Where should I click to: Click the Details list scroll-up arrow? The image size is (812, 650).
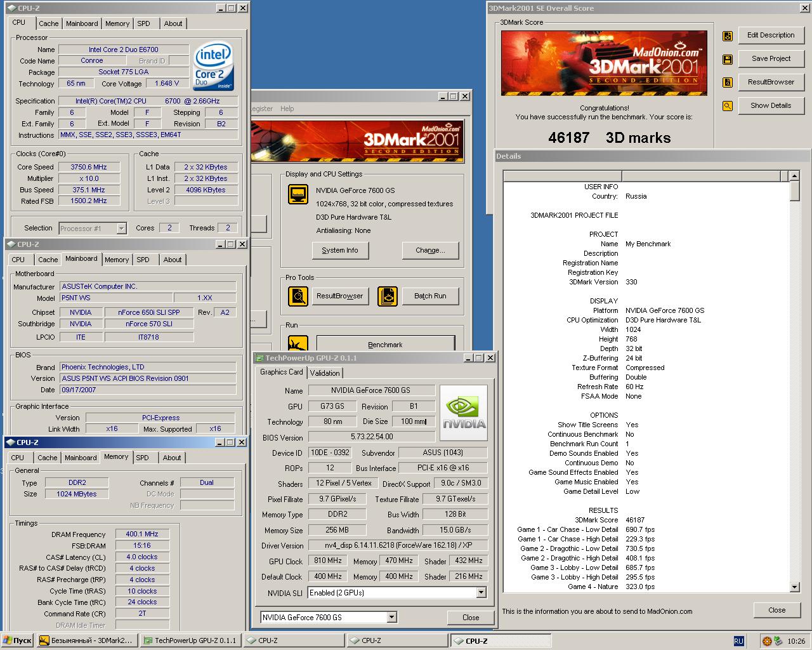coord(794,176)
